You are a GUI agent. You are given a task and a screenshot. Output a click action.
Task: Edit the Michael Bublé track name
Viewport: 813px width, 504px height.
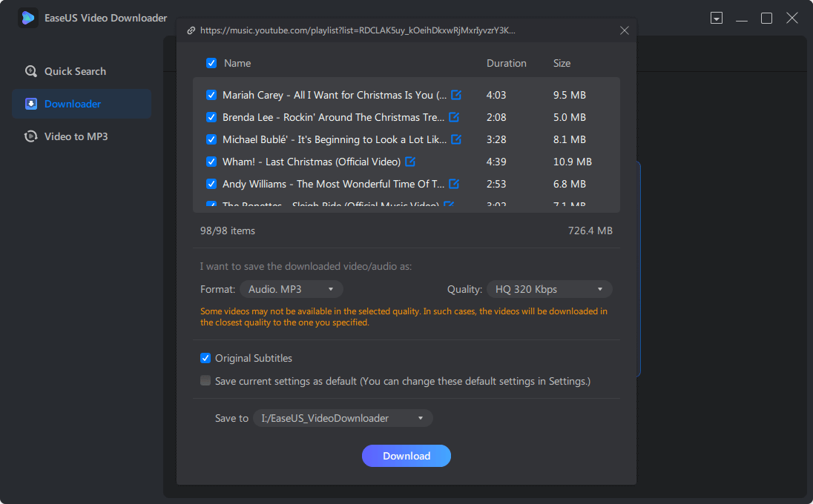tap(456, 139)
